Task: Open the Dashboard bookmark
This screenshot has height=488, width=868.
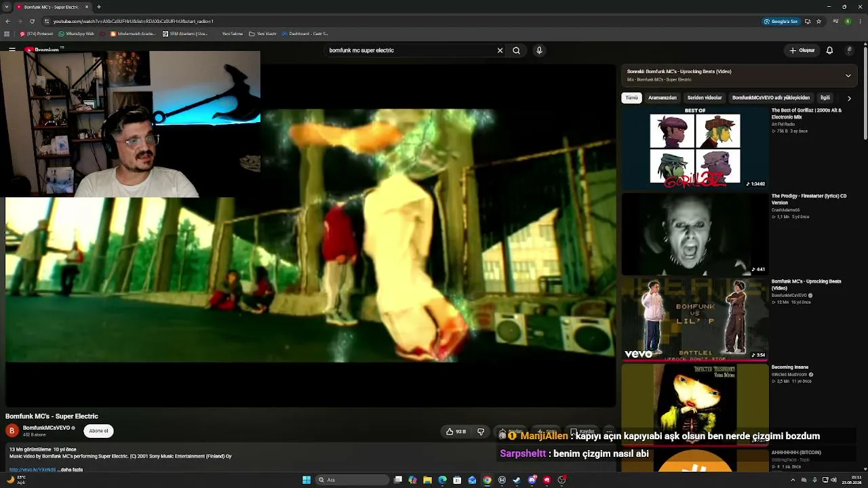Action: pos(305,34)
